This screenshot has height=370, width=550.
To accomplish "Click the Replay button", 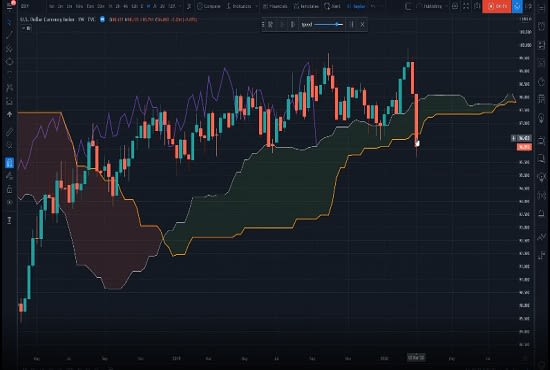I will 356,6.
